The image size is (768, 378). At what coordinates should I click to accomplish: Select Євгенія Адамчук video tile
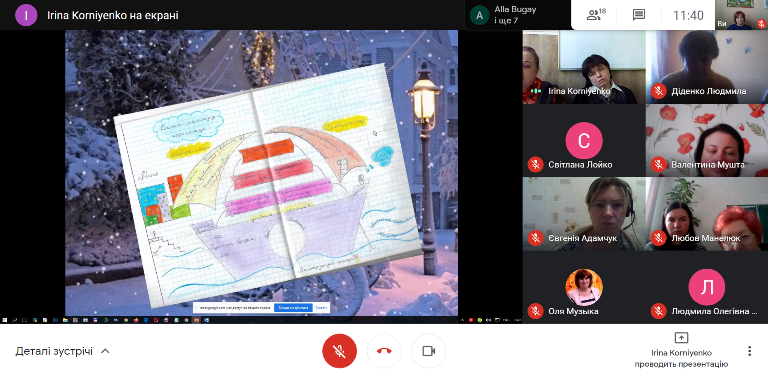pyautogui.click(x=584, y=214)
